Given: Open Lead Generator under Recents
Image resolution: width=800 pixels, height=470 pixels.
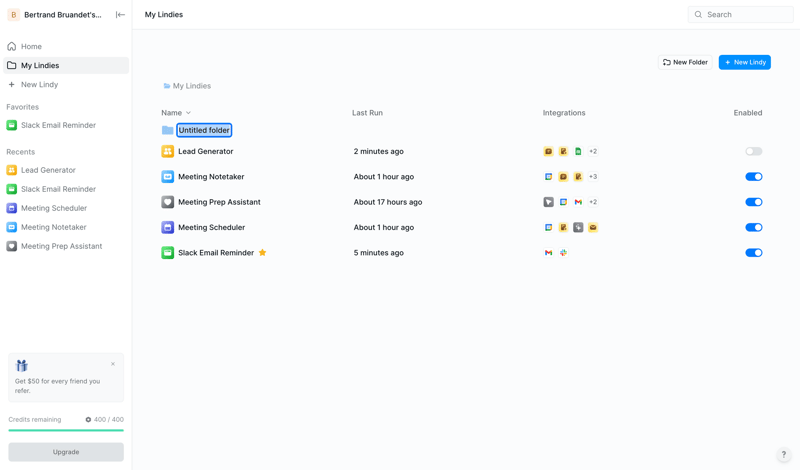Looking at the screenshot, I should pyautogui.click(x=66, y=170).
